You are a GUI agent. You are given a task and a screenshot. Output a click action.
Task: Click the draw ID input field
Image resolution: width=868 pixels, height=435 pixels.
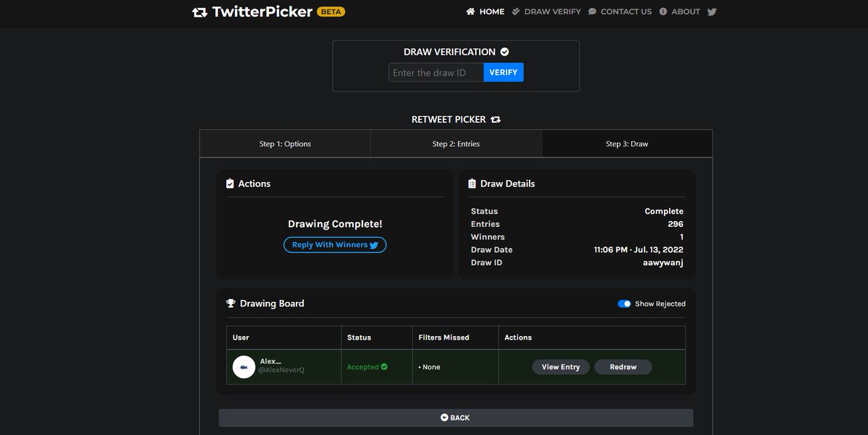click(x=436, y=72)
